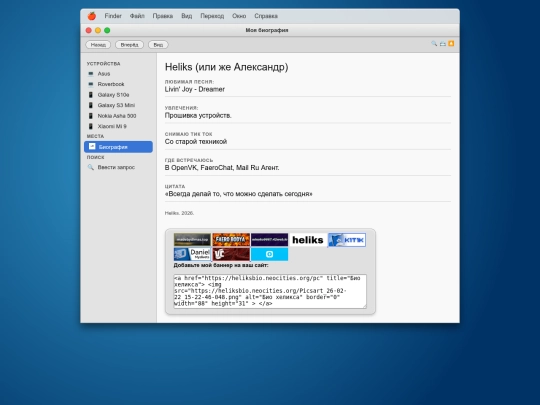Click the white heliks banner
The height and width of the screenshot is (405, 540).
pyautogui.click(x=308, y=240)
